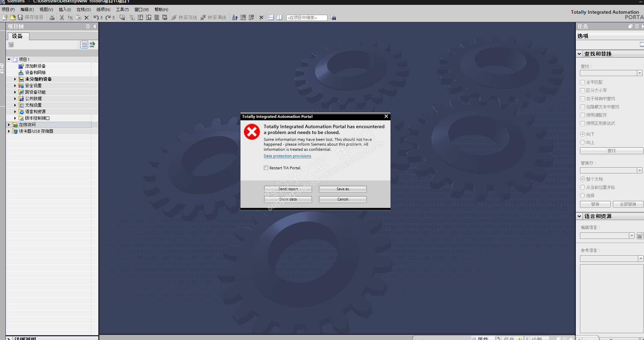This screenshot has height=340, width=644.
Task: Click the 全部替换 replace all button
Action: coord(628,204)
